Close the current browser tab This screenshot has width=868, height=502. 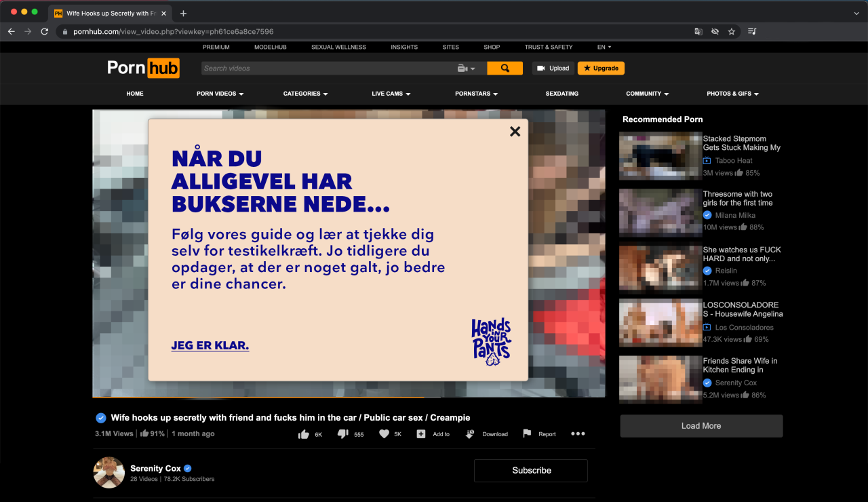163,14
